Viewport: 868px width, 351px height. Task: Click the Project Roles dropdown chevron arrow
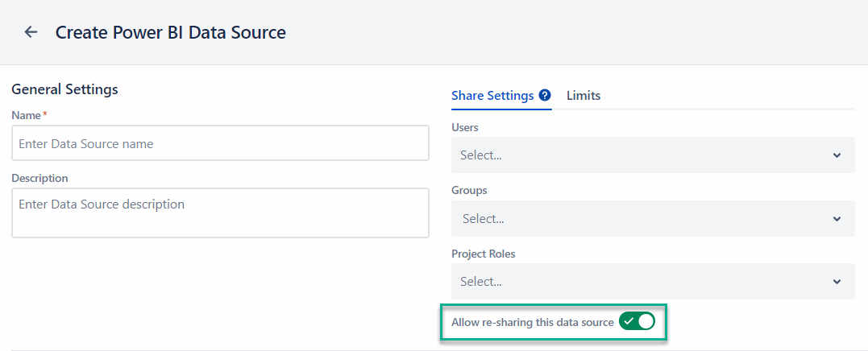click(x=837, y=282)
